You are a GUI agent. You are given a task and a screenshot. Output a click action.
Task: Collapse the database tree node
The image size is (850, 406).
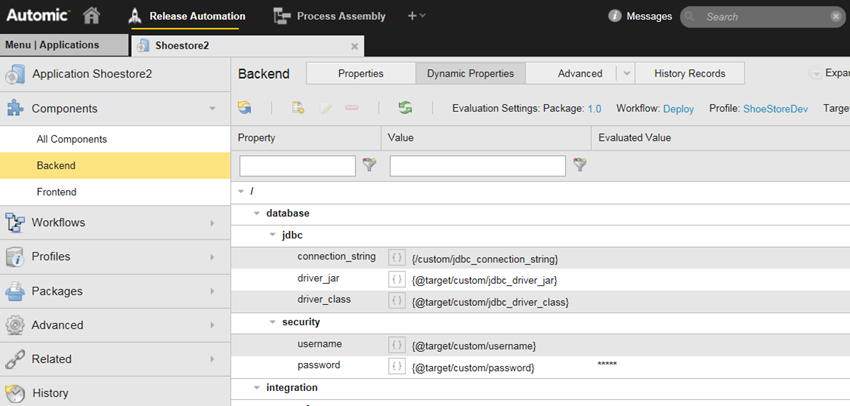point(257,213)
